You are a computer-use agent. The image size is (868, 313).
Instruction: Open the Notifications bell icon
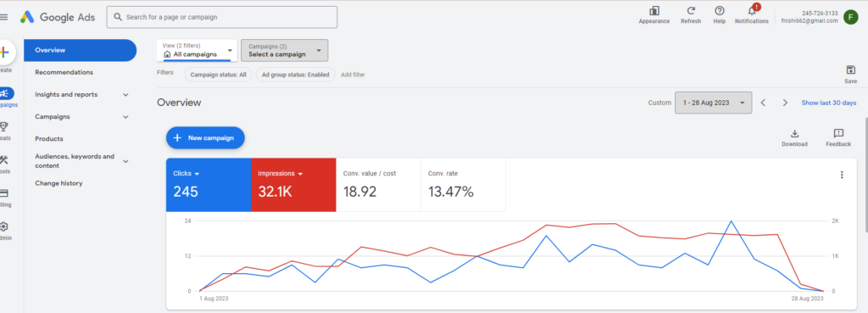click(x=752, y=10)
